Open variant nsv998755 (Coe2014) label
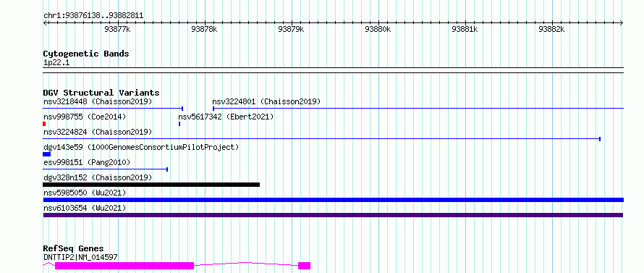The image size is (644, 273). [85, 117]
